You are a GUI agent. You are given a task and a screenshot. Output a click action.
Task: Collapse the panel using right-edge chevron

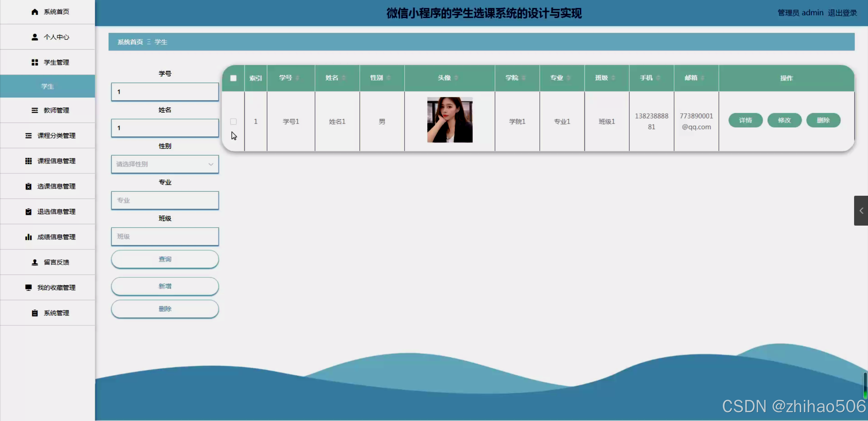(861, 210)
